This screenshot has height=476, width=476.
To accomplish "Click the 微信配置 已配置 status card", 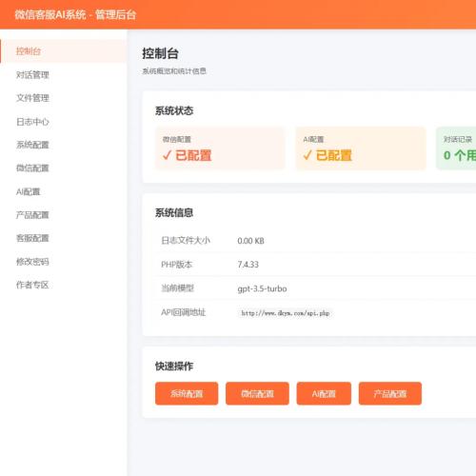I will [x=220, y=149].
